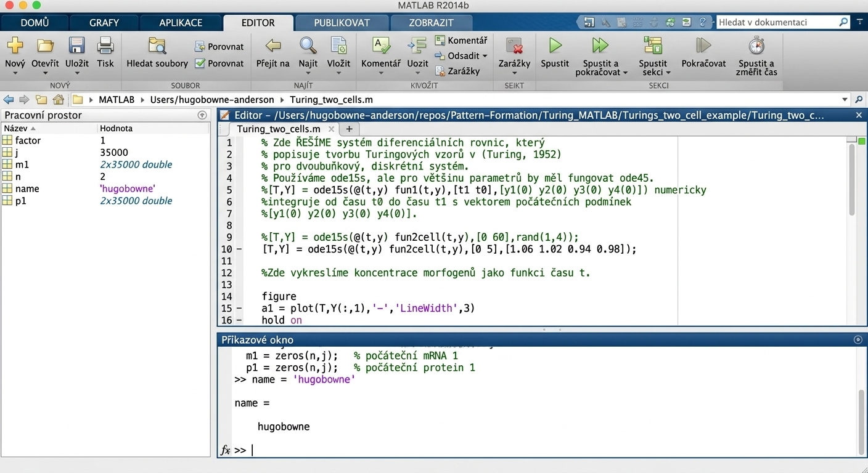Click the Pokračovat icon

(703, 46)
